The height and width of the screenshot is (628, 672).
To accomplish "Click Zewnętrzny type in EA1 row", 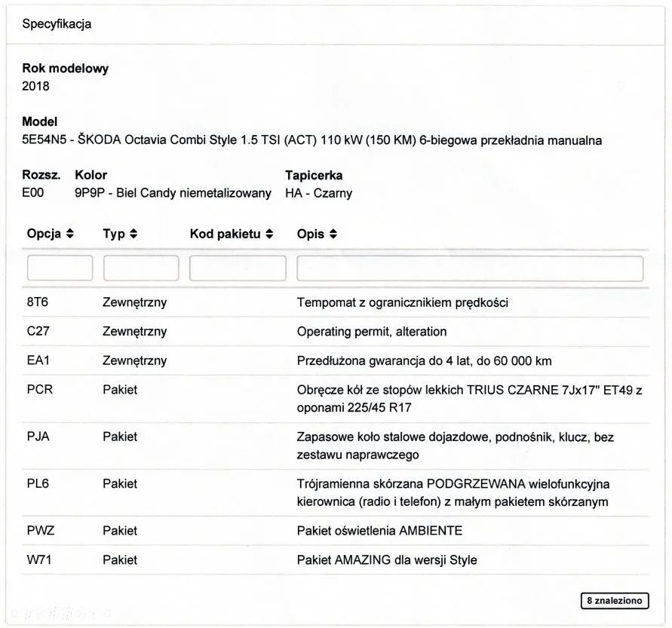I will tap(134, 360).
